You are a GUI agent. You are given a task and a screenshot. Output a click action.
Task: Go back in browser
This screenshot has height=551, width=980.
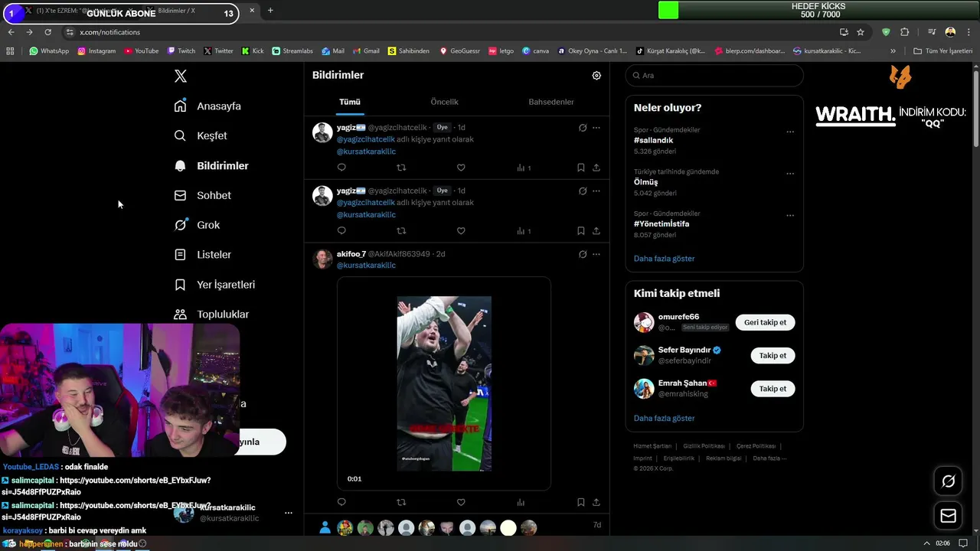(x=11, y=32)
